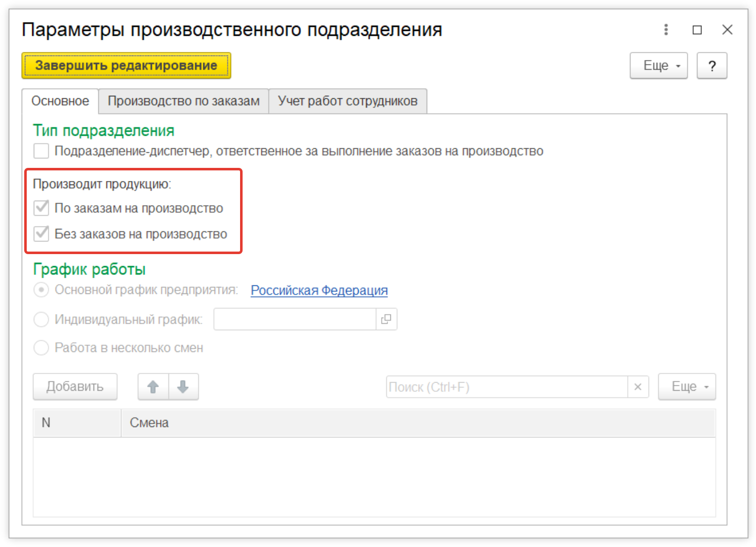Clear the search field with X icon
The image size is (756, 547).
coord(638,387)
